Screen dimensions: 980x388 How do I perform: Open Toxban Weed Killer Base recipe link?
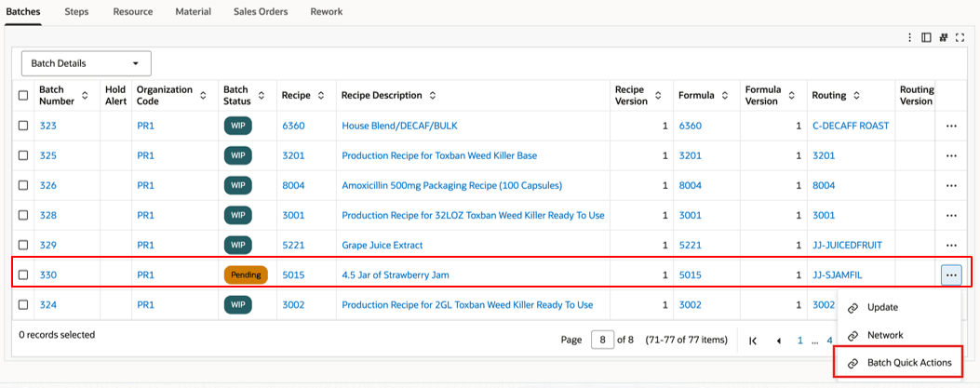(439, 155)
